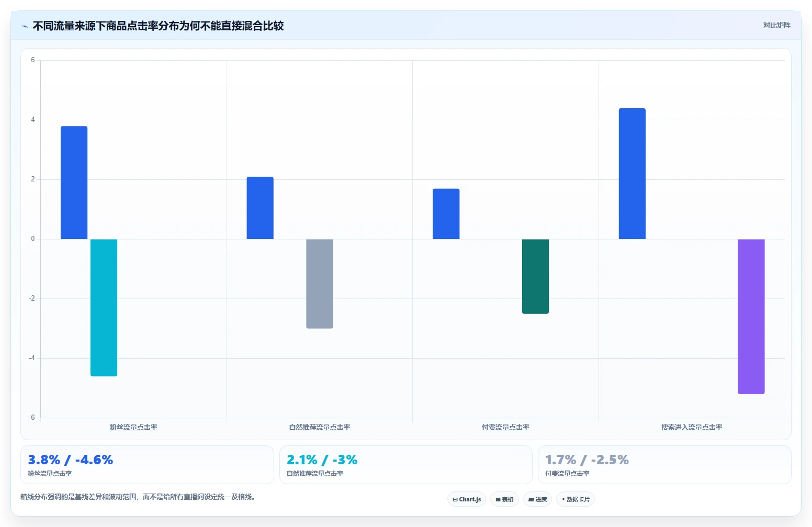Select the 进度 tag chip
The width and height of the screenshot is (812, 527).
tap(537, 499)
